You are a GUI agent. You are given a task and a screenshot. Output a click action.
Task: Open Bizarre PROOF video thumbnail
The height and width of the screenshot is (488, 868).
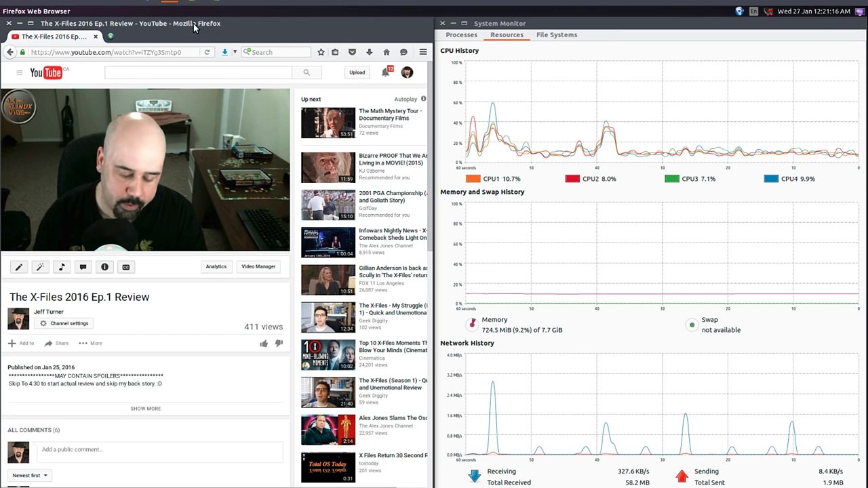pos(328,167)
